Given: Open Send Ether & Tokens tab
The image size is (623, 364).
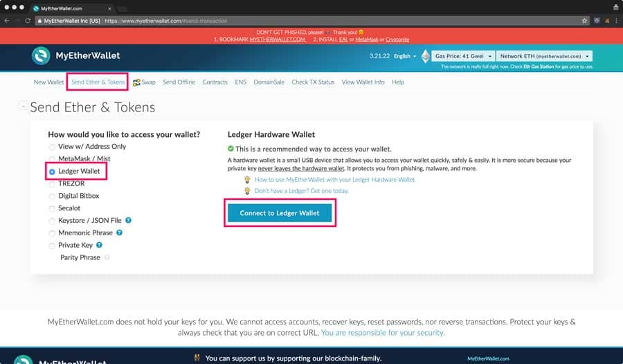Looking at the screenshot, I should pyautogui.click(x=98, y=82).
